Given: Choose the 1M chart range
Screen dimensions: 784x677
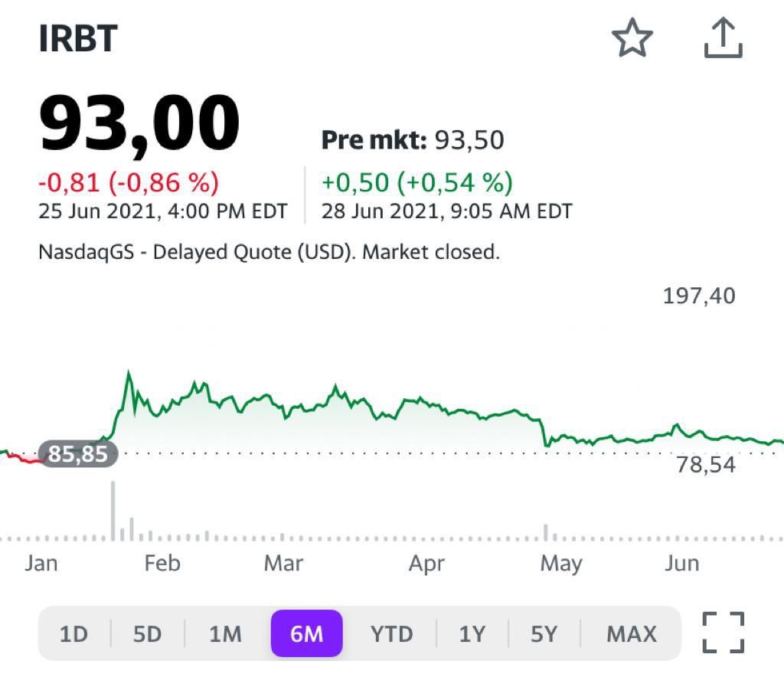Looking at the screenshot, I should (x=225, y=634).
